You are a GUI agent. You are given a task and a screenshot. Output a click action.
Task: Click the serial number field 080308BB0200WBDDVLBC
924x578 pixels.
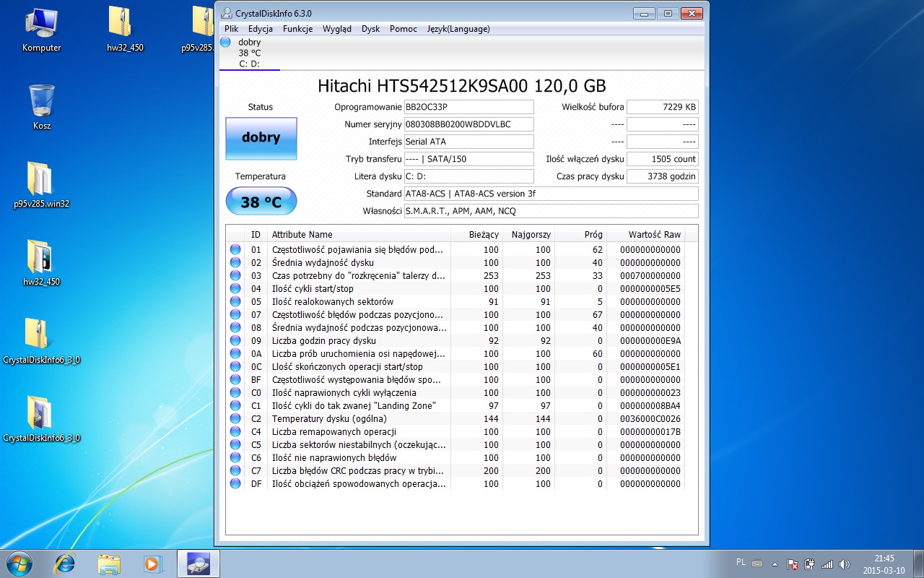[x=468, y=124]
